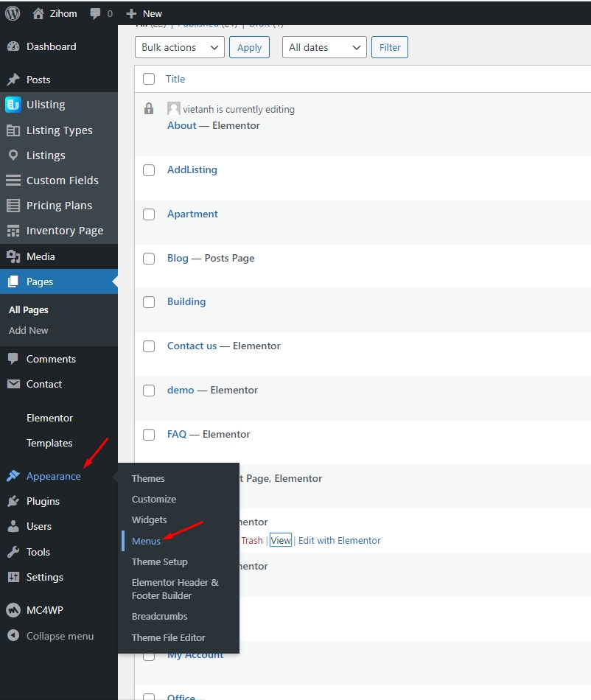This screenshot has height=700, width=591.
Task: Select Menus in the Appearance submenu
Action: (x=146, y=541)
